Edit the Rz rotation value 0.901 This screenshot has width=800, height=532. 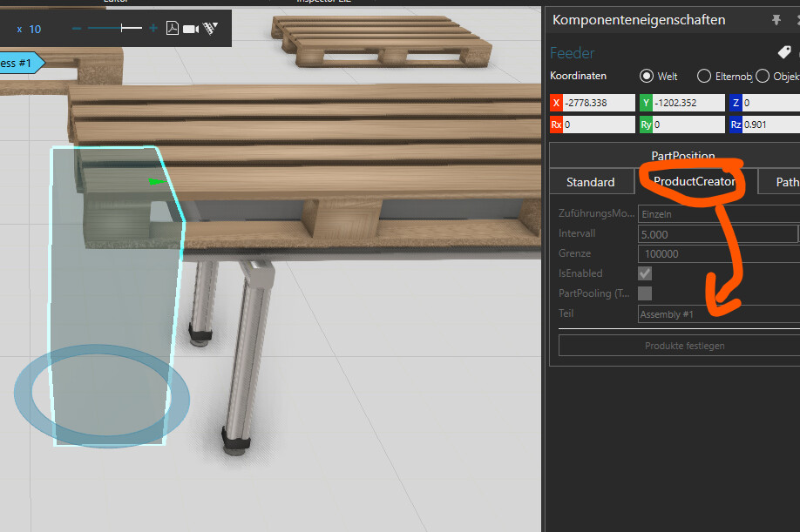point(771,125)
